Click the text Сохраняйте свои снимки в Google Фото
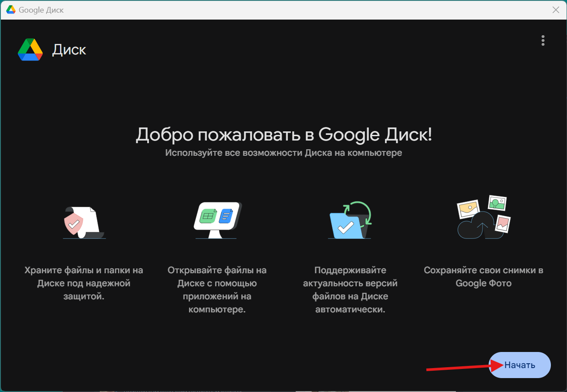567x392 pixels. coord(483,277)
